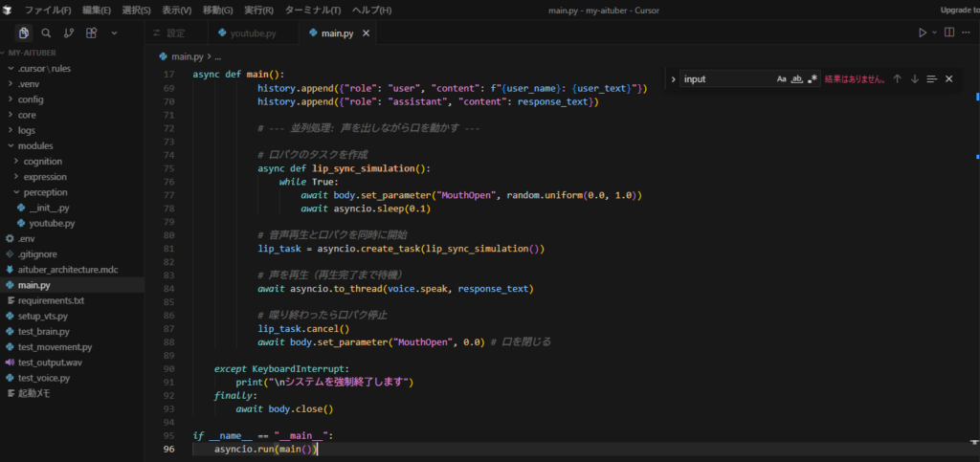Image resolution: width=980 pixels, height=462 pixels.
Task: Enable regular expression search toggle
Action: pos(813,78)
